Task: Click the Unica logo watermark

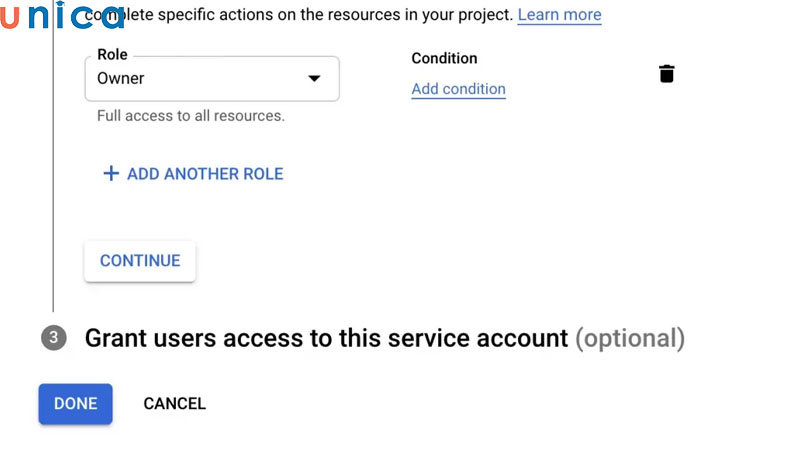Action: pos(62,15)
